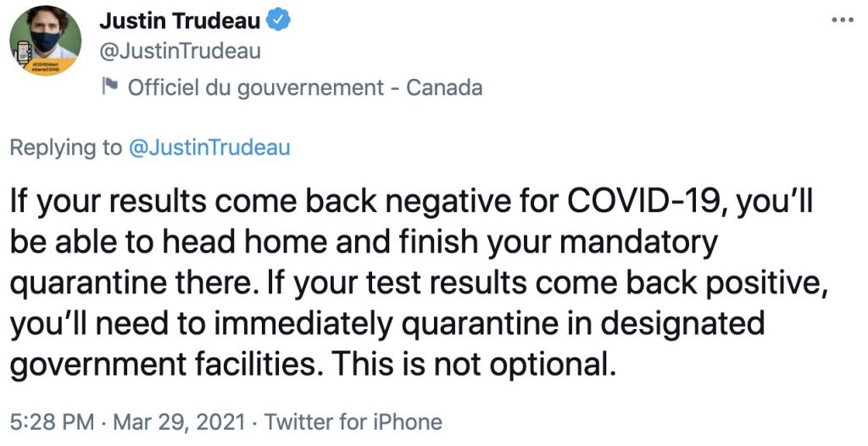The image size is (868, 446).
Task: Click the Replying to text
Action: pyautogui.click(x=66, y=148)
